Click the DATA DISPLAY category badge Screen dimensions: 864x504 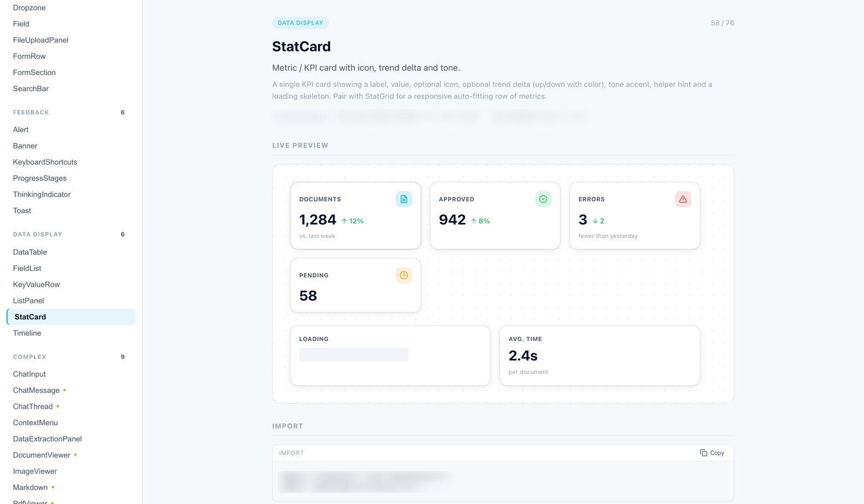(300, 23)
